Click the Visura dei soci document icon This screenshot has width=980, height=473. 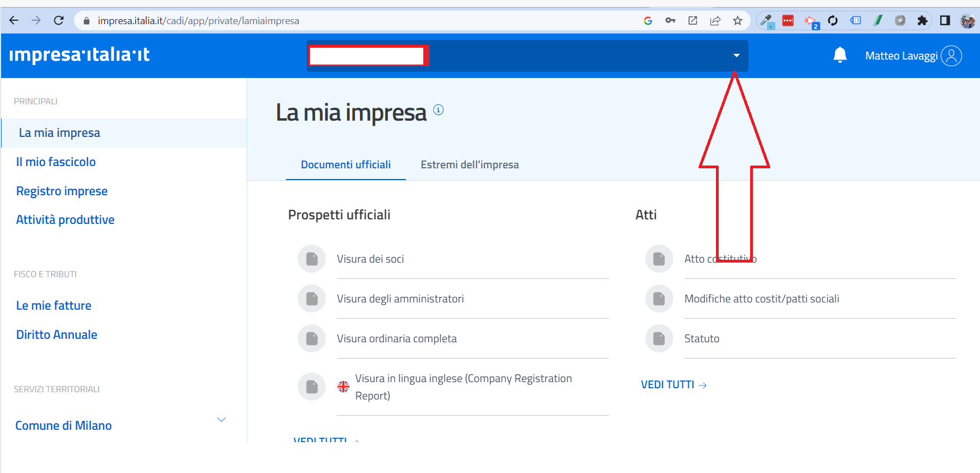point(312,259)
